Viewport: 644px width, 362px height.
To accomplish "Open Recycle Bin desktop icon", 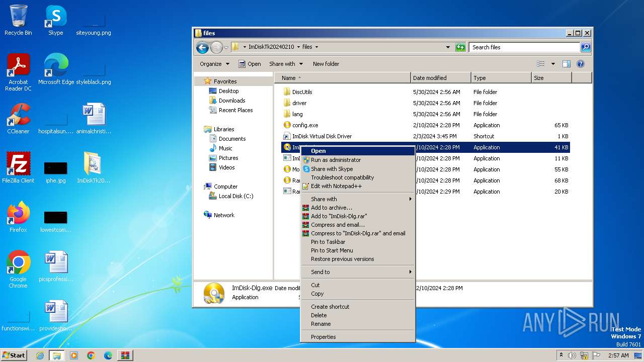I will coord(18,20).
